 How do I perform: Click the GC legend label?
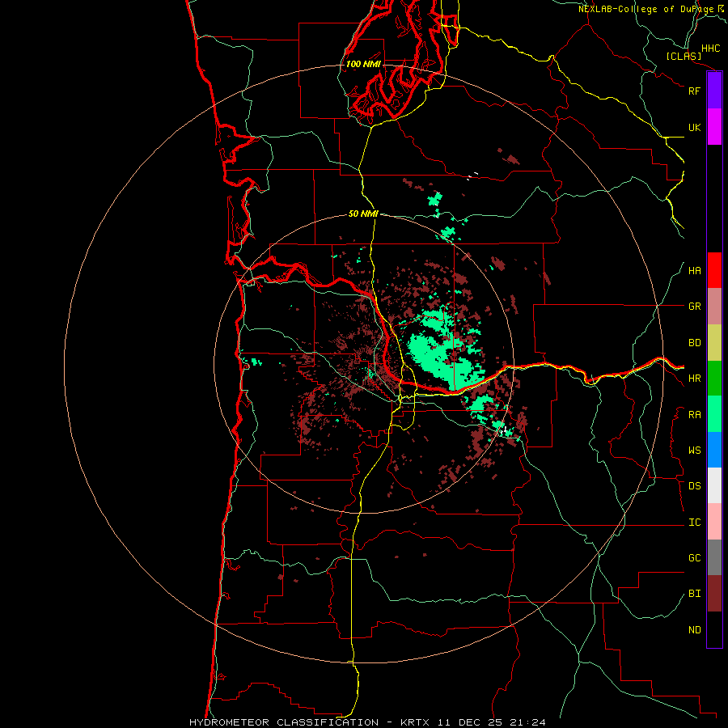click(694, 558)
